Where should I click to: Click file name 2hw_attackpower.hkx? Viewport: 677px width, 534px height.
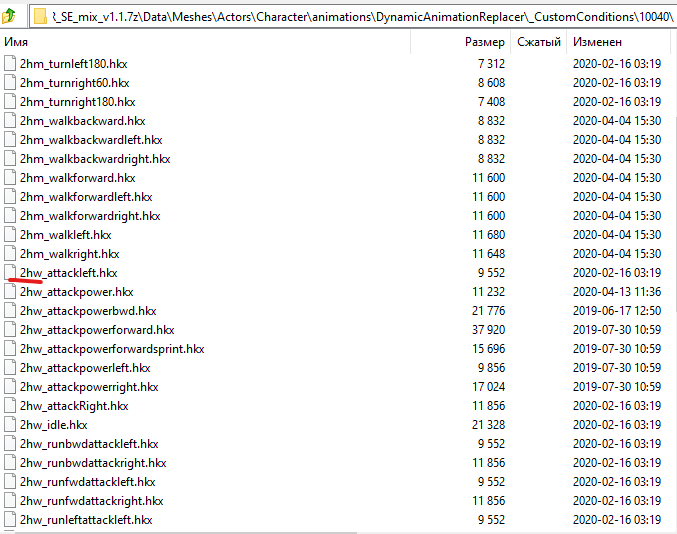pos(76,292)
